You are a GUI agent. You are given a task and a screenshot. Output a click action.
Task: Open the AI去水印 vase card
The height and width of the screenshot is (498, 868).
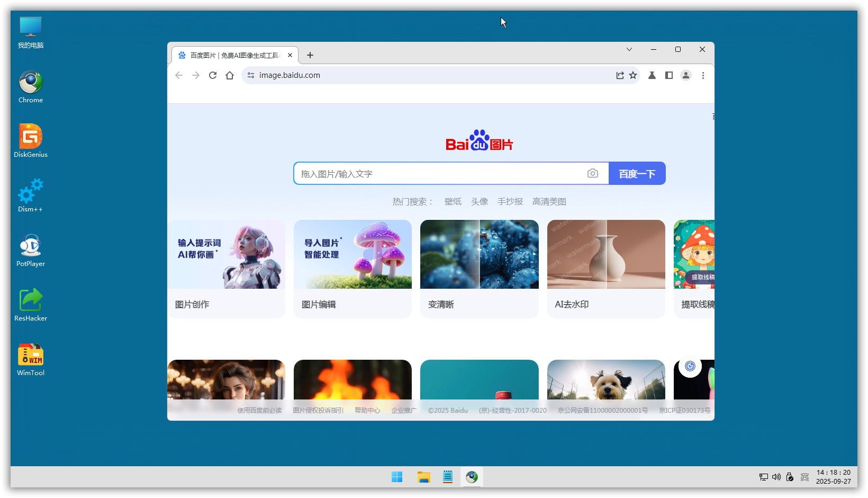(606, 269)
